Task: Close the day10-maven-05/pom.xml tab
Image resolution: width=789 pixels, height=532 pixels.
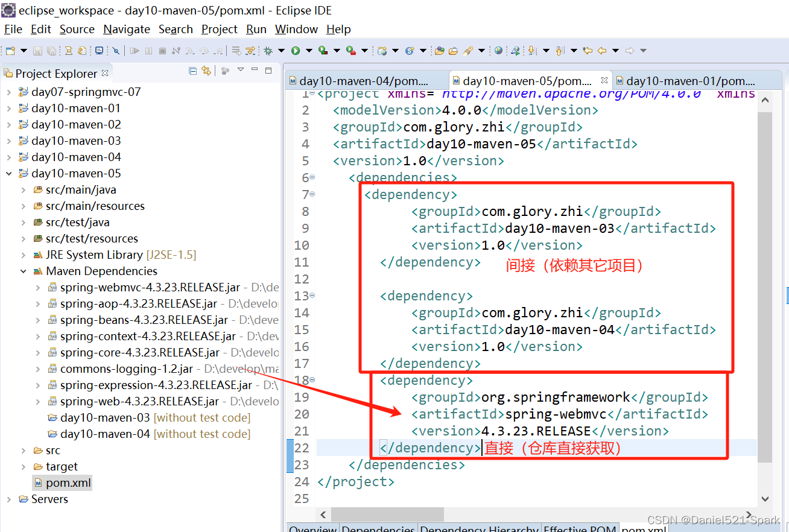Action: [x=604, y=80]
